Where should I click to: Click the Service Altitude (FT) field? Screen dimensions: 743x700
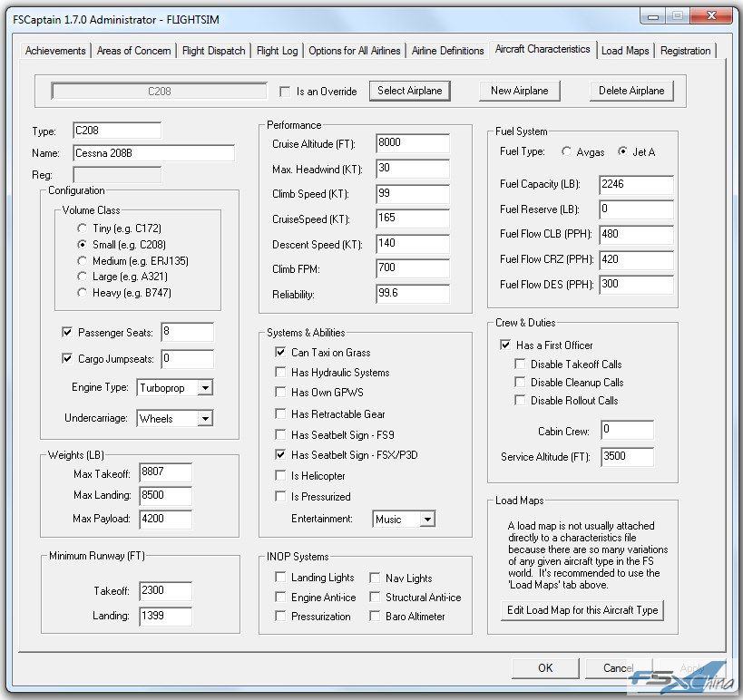pyautogui.click(x=628, y=457)
